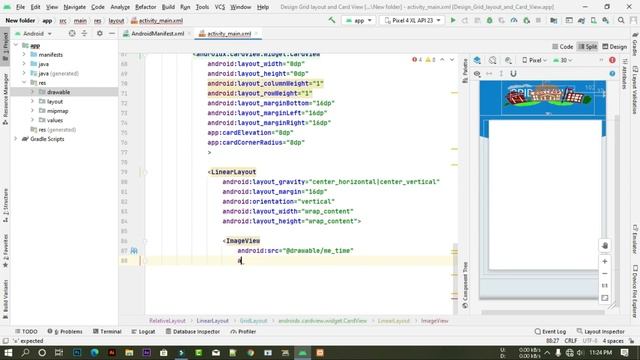Click the Search Everywhere magnifier icon

621,20
